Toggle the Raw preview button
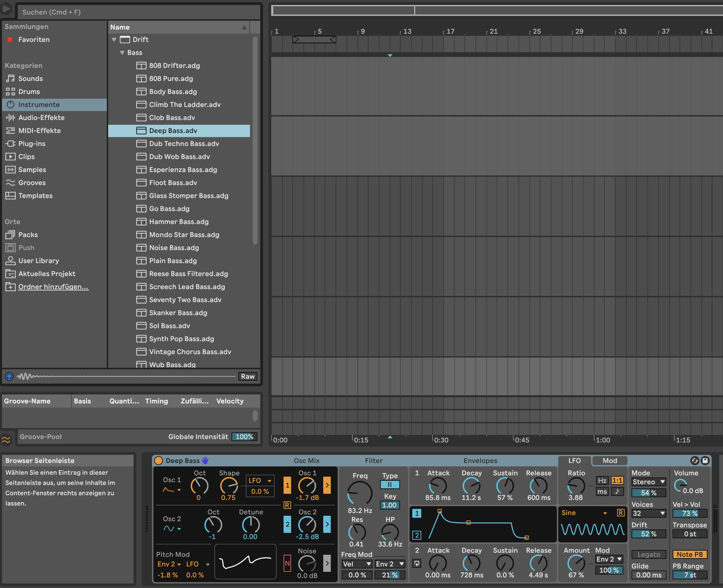The width and height of the screenshot is (723, 588). [248, 376]
